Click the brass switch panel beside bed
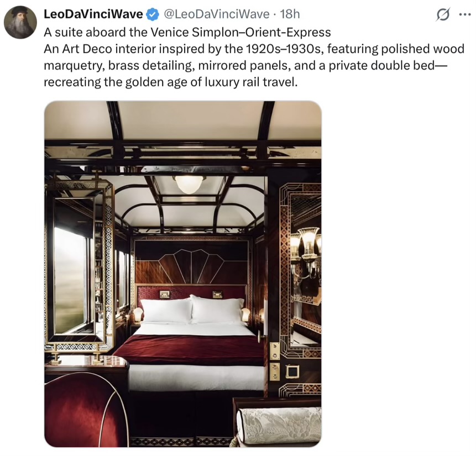The image size is (476, 456). [274, 361]
